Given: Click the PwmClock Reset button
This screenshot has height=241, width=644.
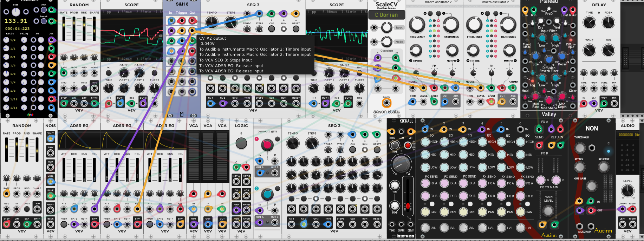Looking at the screenshot, I should click(44, 21).
